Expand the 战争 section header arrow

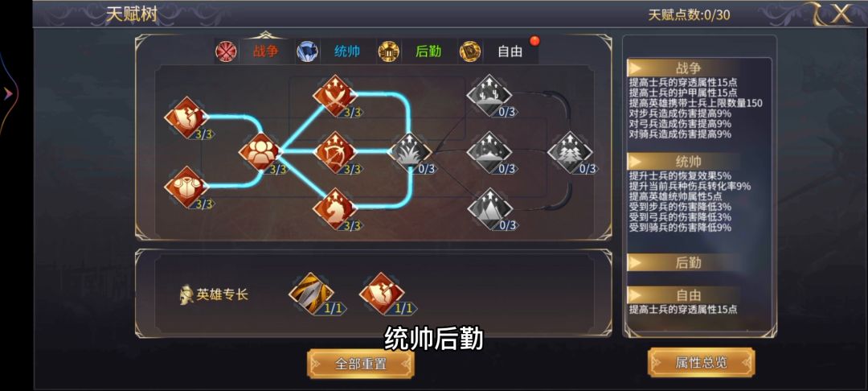tap(634, 68)
